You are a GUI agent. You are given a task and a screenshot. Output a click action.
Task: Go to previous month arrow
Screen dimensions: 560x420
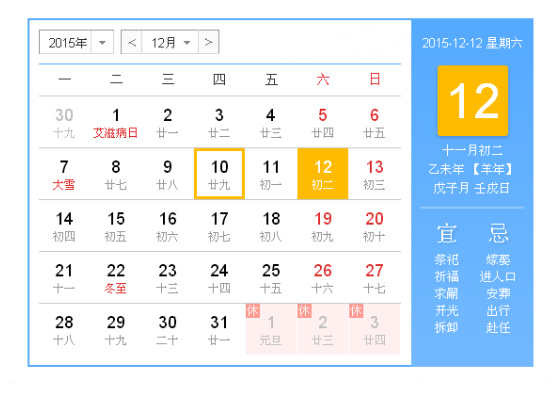pyautogui.click(x=132, y=42)
